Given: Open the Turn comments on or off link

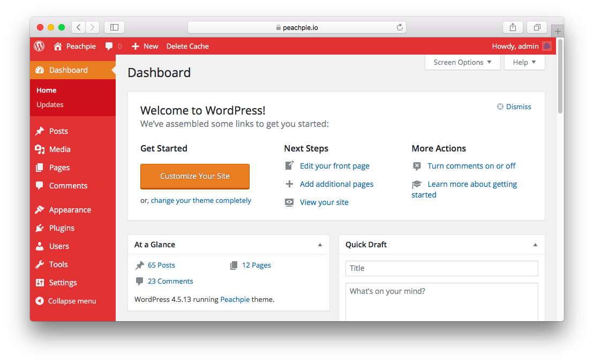Looking at the screenshot, I should (x=471, y=166).
